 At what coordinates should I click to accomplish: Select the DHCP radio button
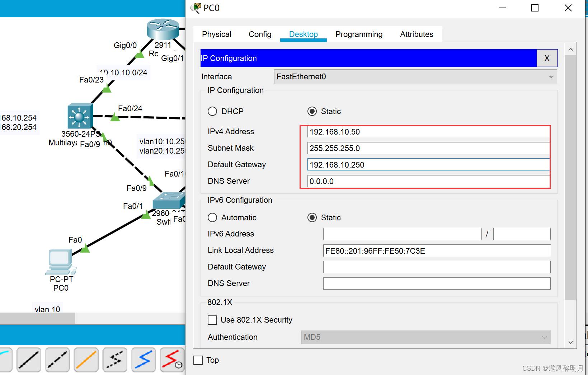tap(212, 112)
